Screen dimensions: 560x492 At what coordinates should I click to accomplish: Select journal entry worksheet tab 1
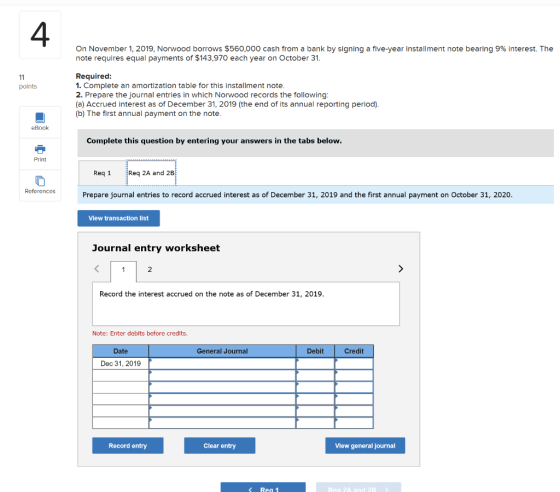(123, 271)
